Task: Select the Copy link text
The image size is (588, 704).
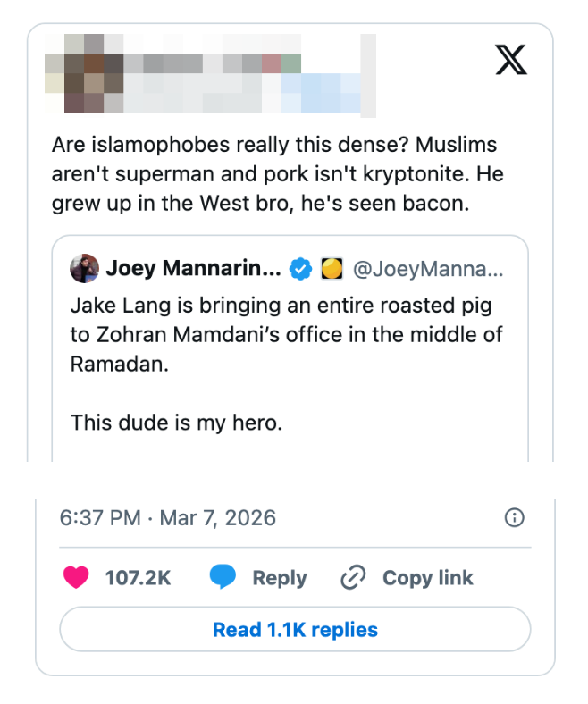Action: click(x=428, y=578)
